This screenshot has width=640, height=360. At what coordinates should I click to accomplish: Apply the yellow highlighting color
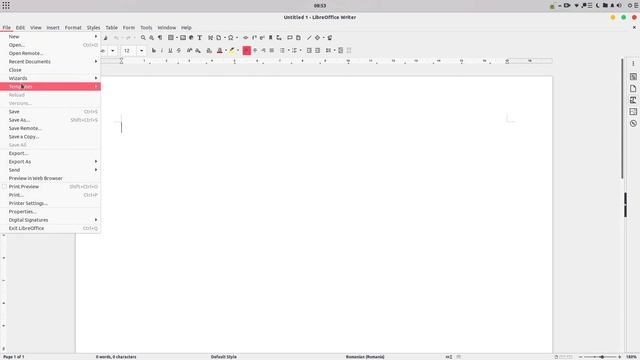point(232,50)
